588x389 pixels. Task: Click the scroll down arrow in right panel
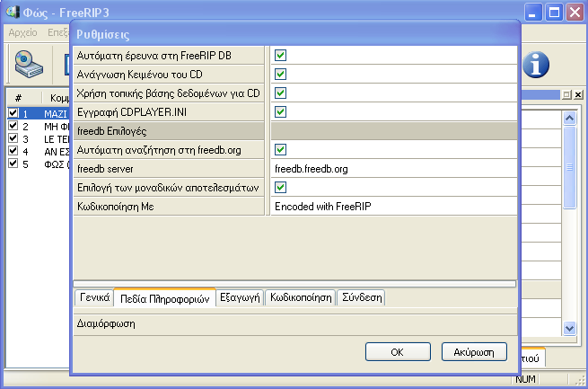[x=570, y=328]
